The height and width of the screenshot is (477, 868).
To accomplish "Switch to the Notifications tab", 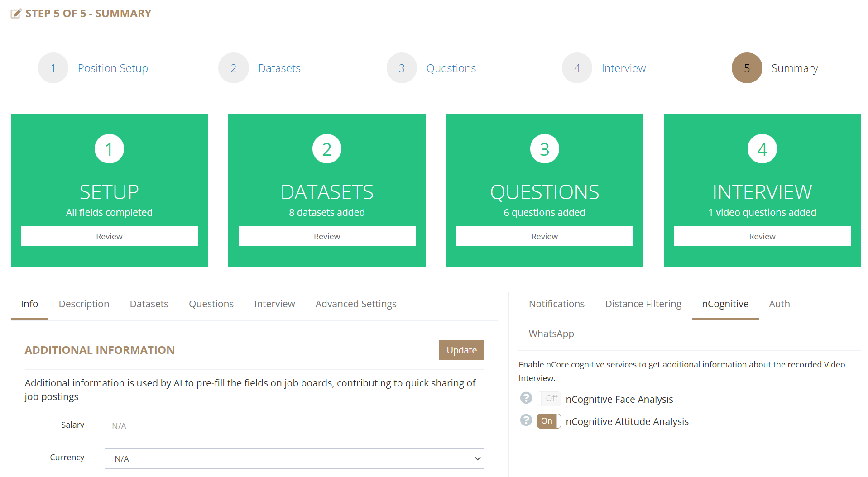I will [x=556, y=304].
